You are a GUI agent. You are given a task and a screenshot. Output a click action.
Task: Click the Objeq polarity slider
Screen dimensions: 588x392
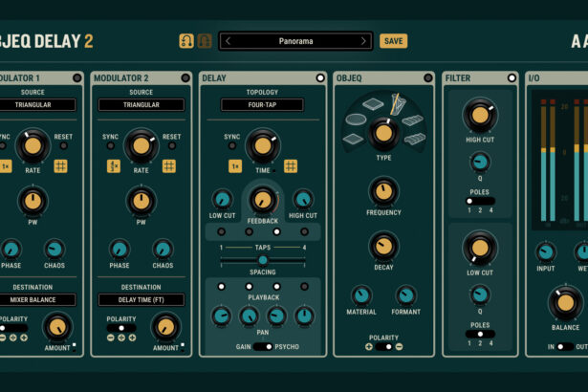pos(384,347)
